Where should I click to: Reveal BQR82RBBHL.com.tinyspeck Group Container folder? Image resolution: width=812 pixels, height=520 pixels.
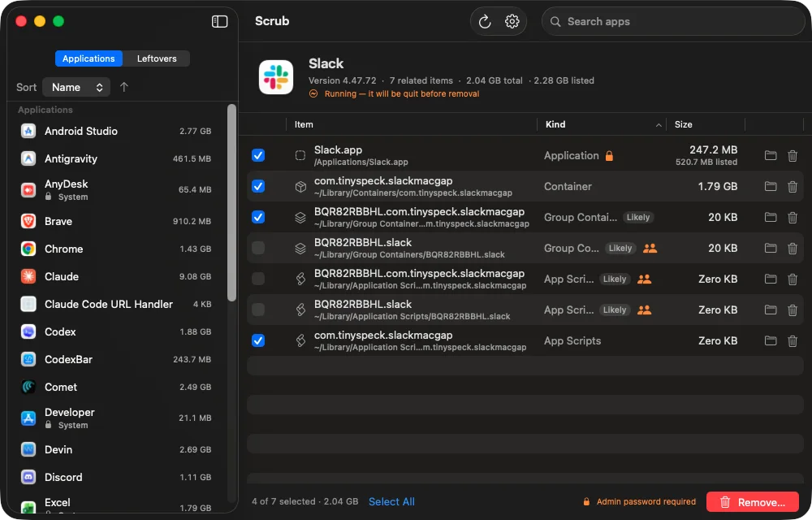pyautogui.click(x=771, y=217)
